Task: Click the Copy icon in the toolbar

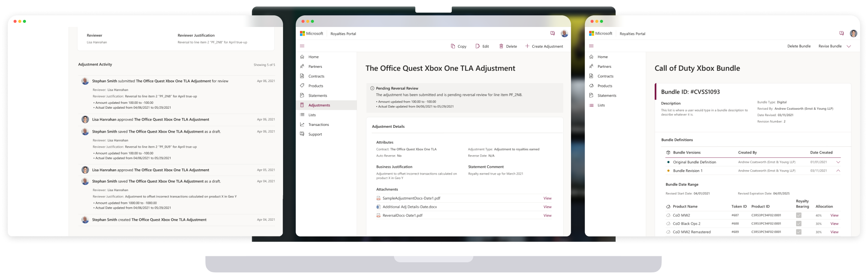Action: 453,46
